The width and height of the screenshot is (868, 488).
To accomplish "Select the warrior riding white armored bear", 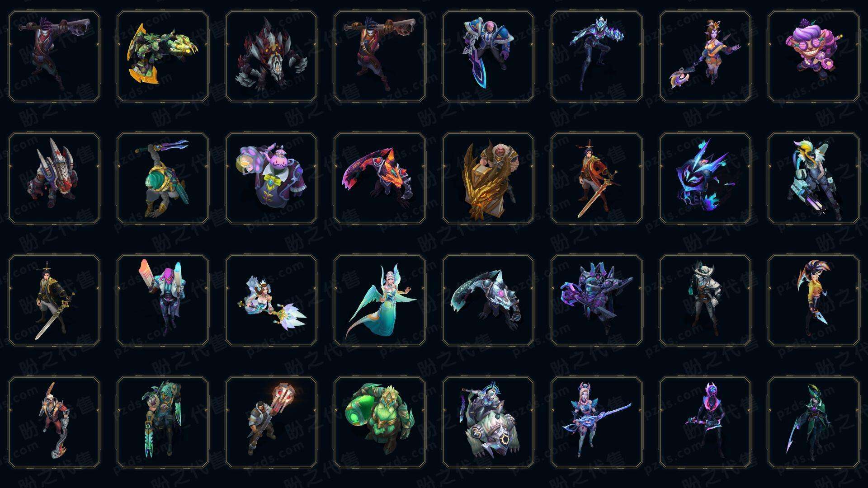I will pos(488,422).
